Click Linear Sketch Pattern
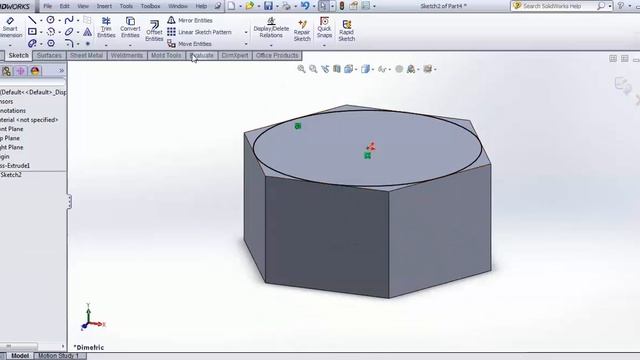Viewport: 640px width, 360px height. [200, 32]
